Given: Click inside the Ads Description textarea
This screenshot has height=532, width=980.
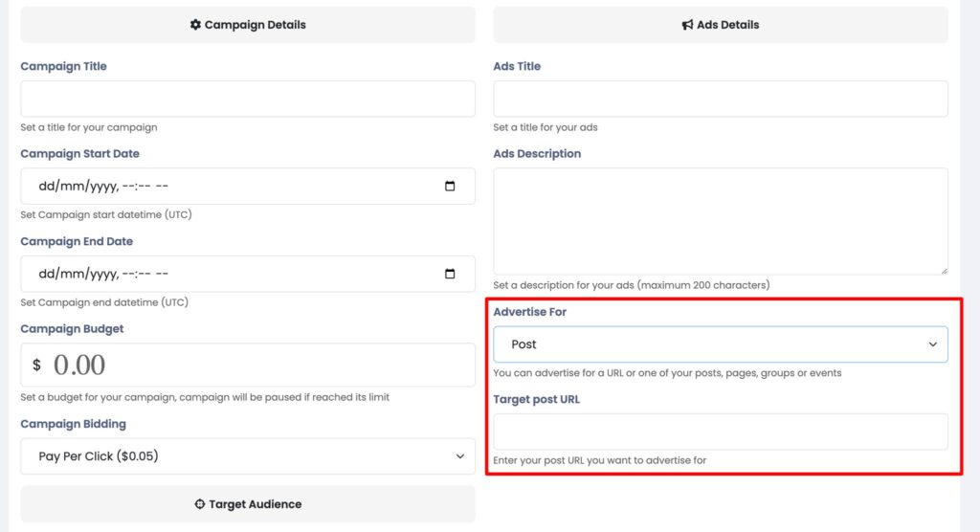Looking at the screenshot, I should (x=720, y=221).
